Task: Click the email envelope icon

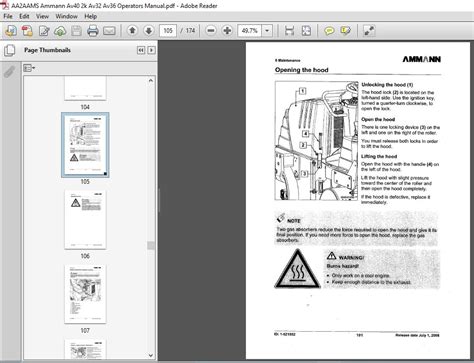Action: pos(109,31)
